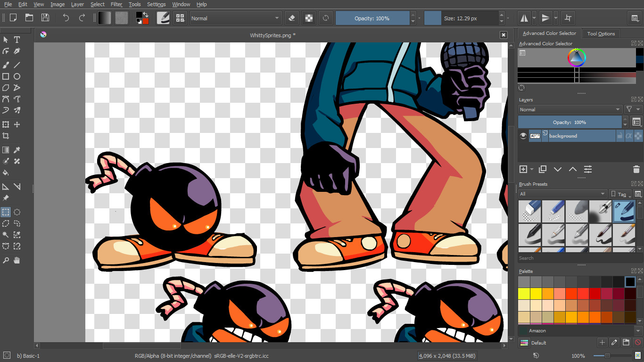The width and height of the screenshot is (644, 362).
Task: Toggle wrap around mode
Action: pos(568,18)
